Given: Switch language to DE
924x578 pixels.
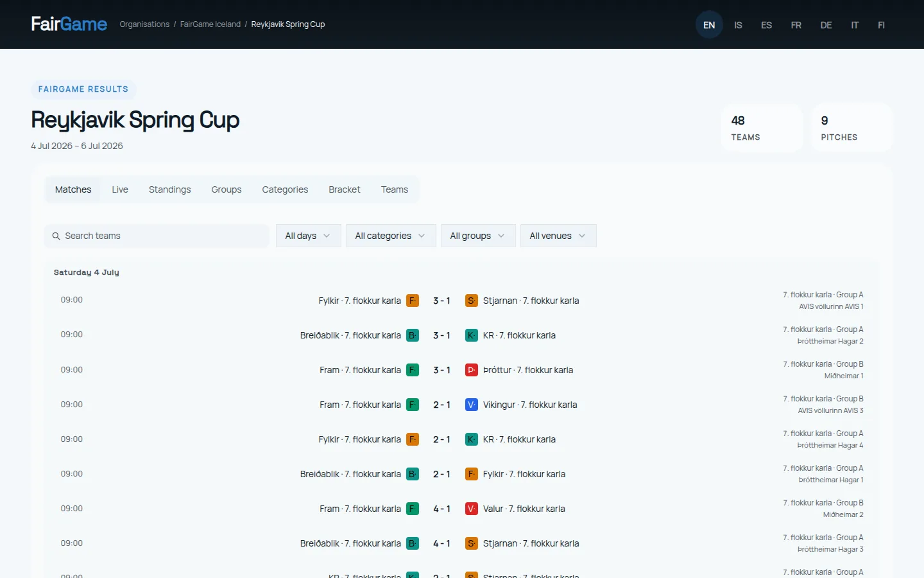Looking at the screenshot, I should (x=826, y=25).
